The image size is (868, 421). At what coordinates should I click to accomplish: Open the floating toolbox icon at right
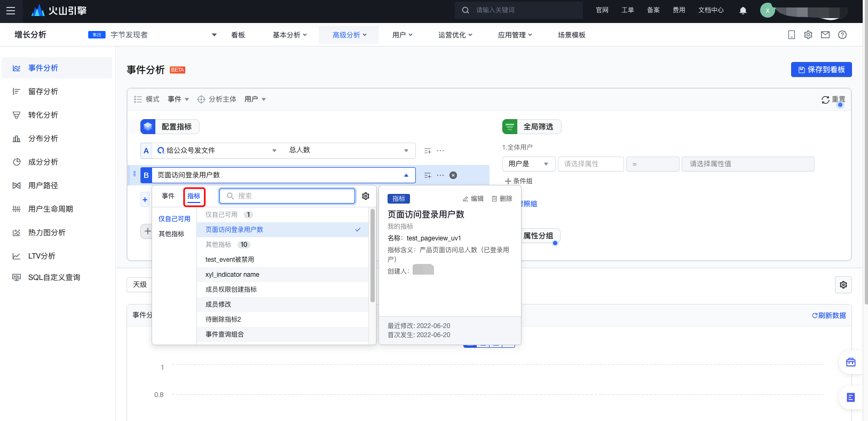pyautogui.click(x=851, y=362)
